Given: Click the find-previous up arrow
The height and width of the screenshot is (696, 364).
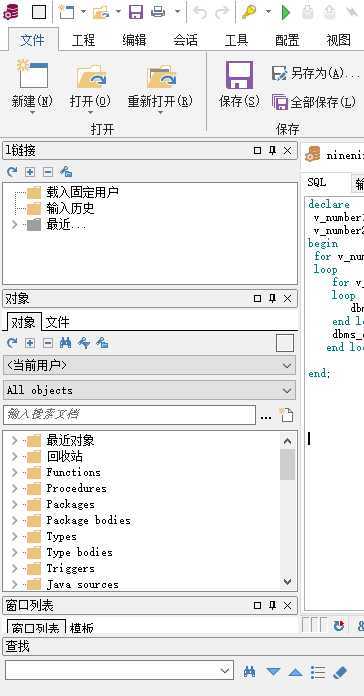Looking at the screenshot, I should 296,672.
